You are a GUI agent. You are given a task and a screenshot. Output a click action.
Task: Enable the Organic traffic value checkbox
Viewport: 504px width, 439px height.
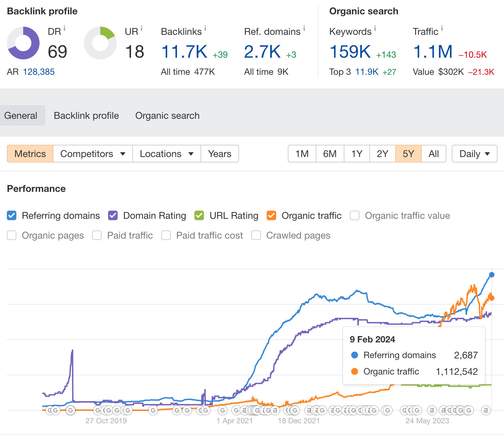pos(355,216)
